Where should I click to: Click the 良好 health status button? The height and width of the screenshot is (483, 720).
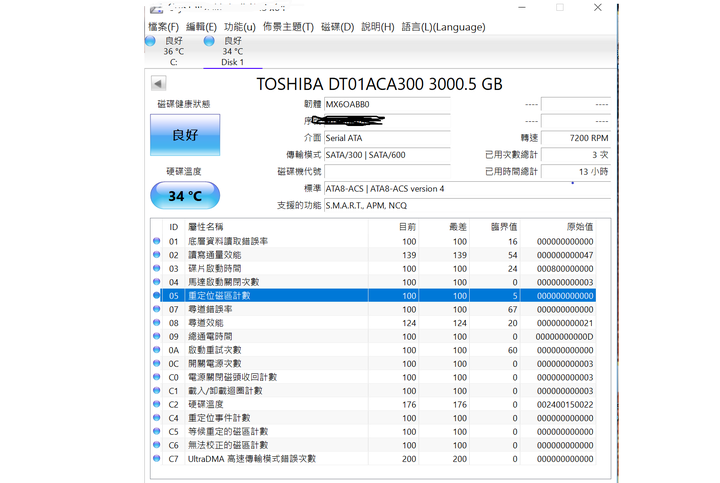tap(185, 135)
